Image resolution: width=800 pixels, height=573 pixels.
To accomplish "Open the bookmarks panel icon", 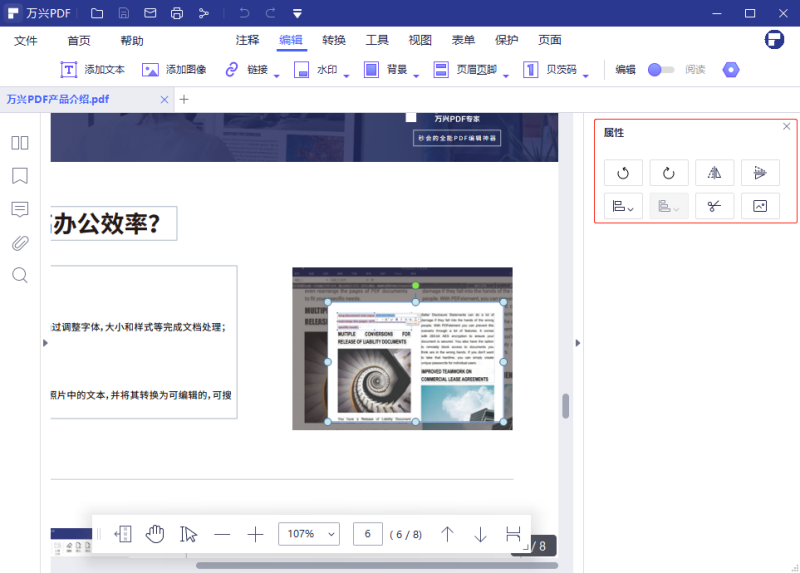I will [x=20, y=176].
